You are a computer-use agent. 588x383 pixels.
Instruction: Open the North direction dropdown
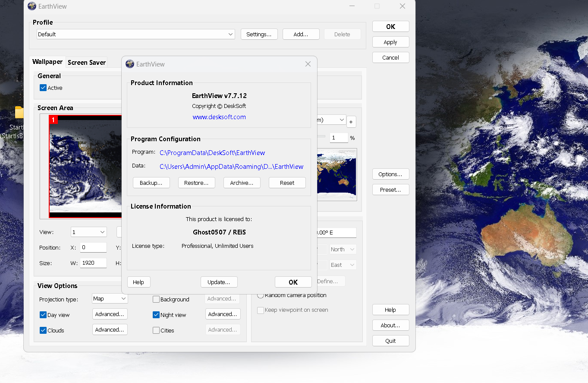pos(343,249)
